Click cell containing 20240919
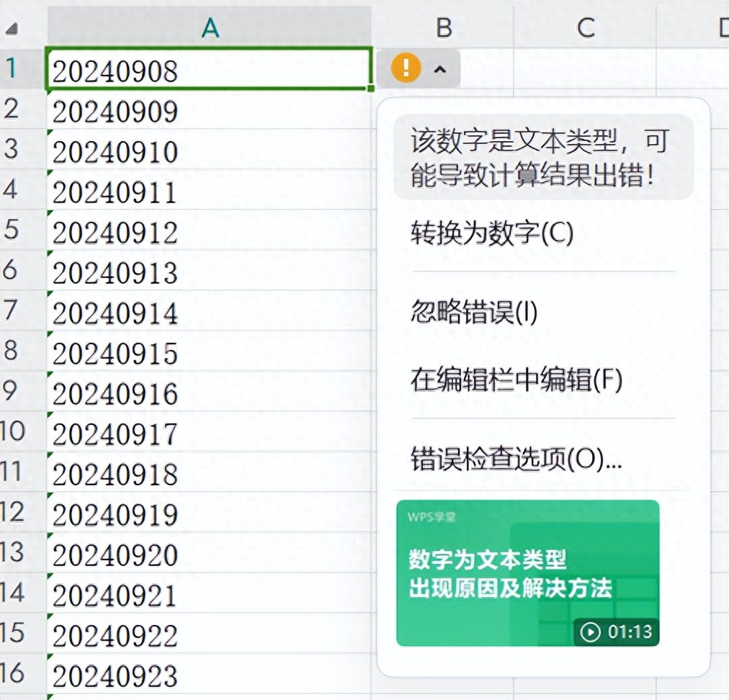The width and height of the screenshot is (729, 700). [209, 512]
